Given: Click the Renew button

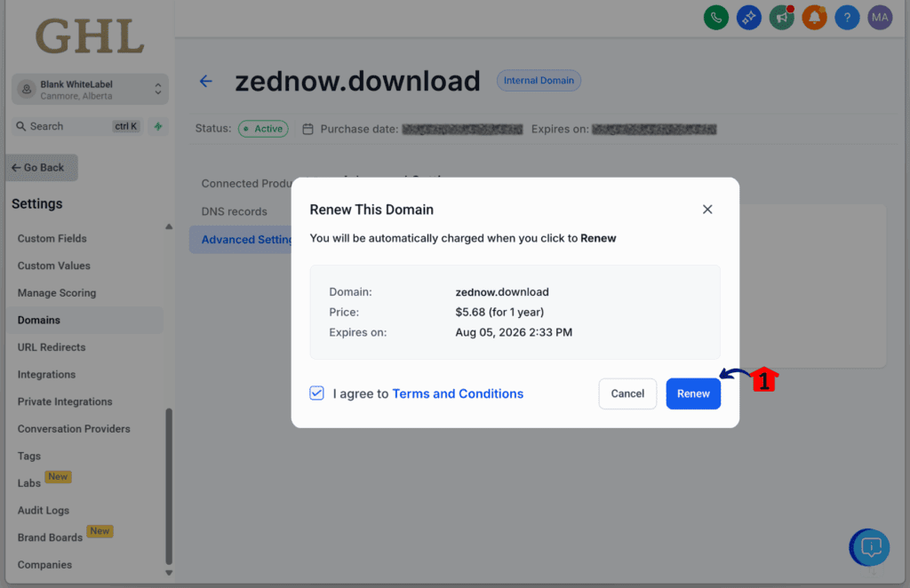Looking at the screenshot, I should click(x=693, y=393).
